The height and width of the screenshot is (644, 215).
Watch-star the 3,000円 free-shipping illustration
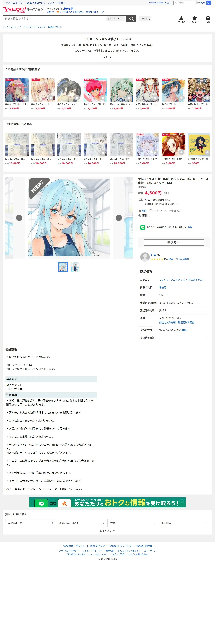(155, 152)
